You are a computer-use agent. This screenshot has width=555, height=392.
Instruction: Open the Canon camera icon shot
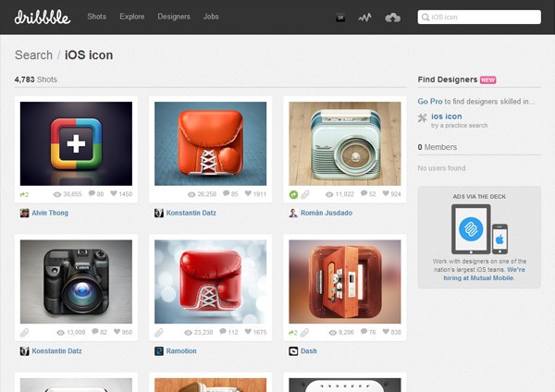pos(76,282)
